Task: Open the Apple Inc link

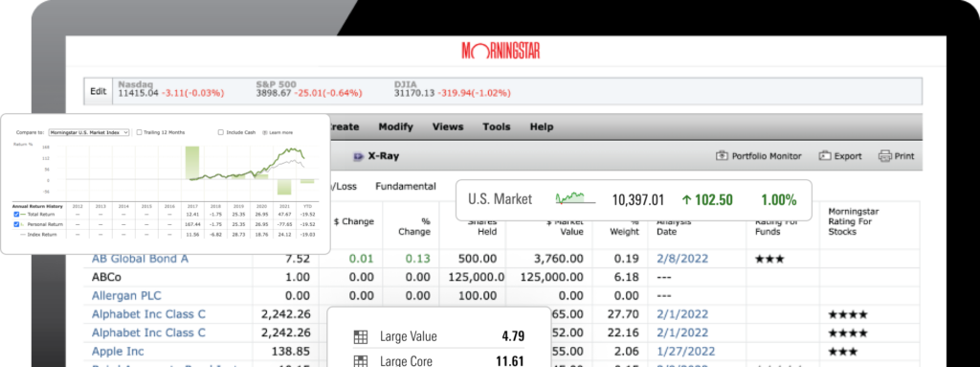Action: (118, 352)
